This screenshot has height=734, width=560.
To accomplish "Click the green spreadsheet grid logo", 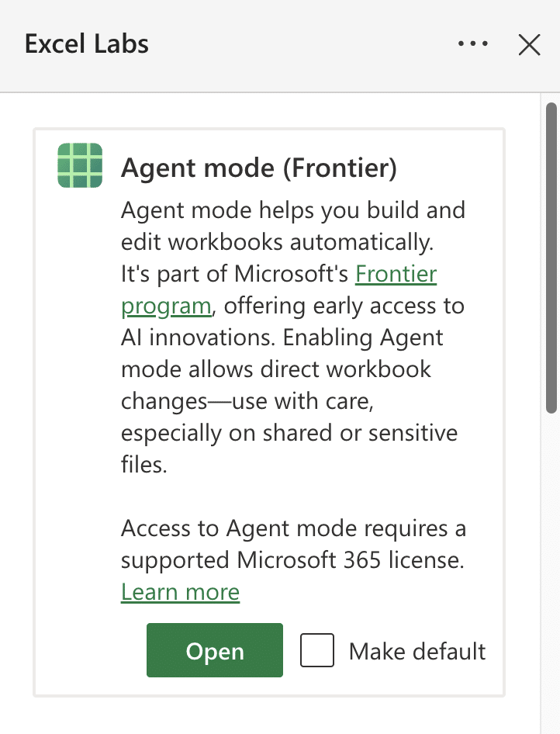I will coord(81,164).
